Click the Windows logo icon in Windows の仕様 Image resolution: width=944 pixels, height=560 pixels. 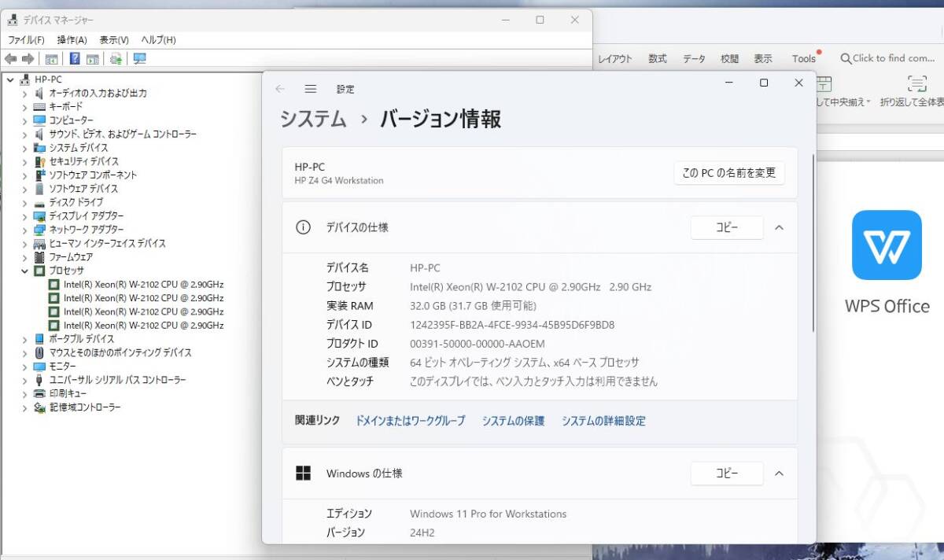coord(303,473)
